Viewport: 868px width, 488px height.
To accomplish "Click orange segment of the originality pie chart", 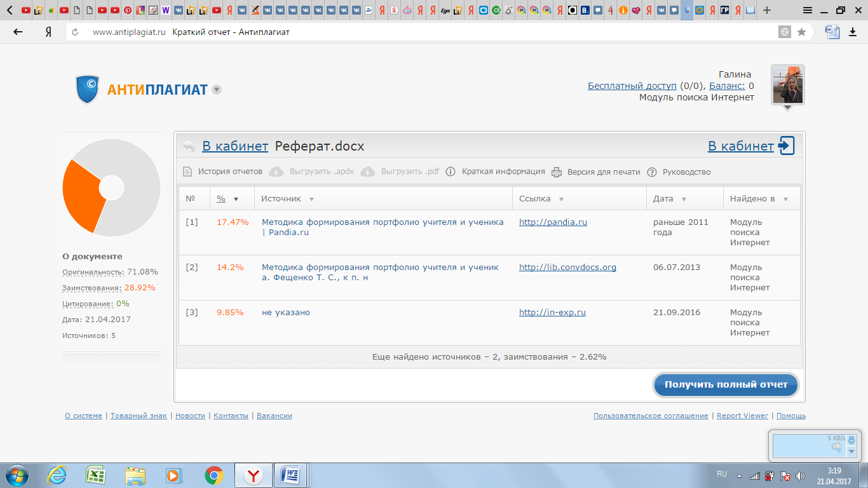I will pyautogui.click(x=80, y=195).
